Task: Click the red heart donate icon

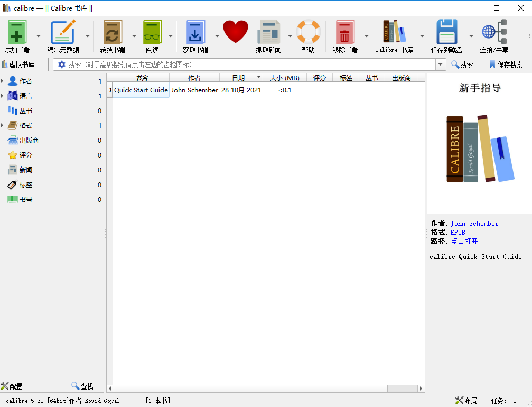Action: coord(236,32)
